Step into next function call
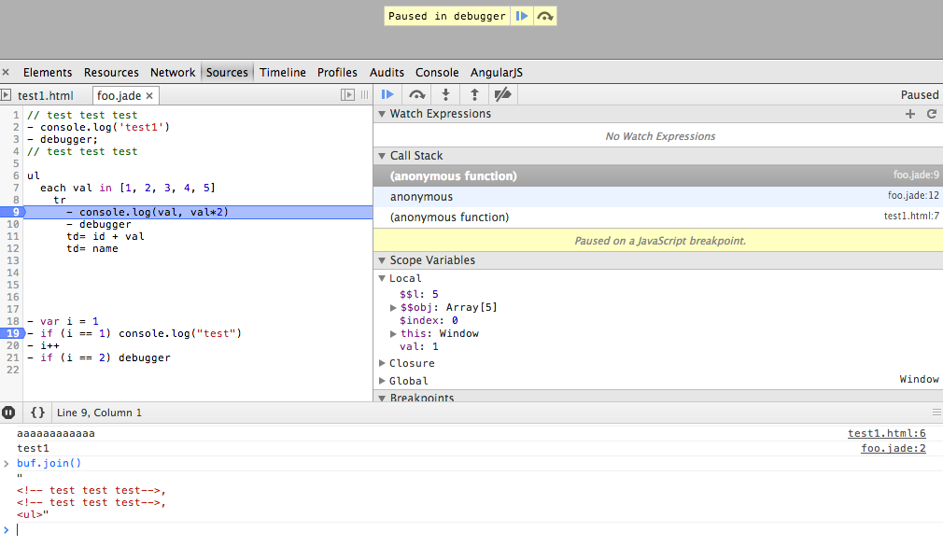 coord(445,94)
